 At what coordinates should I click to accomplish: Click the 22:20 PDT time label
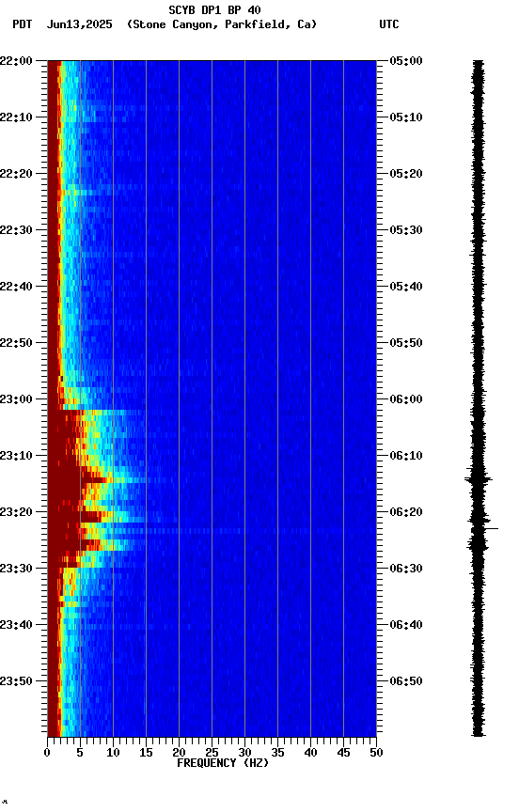tap(17, 174)
